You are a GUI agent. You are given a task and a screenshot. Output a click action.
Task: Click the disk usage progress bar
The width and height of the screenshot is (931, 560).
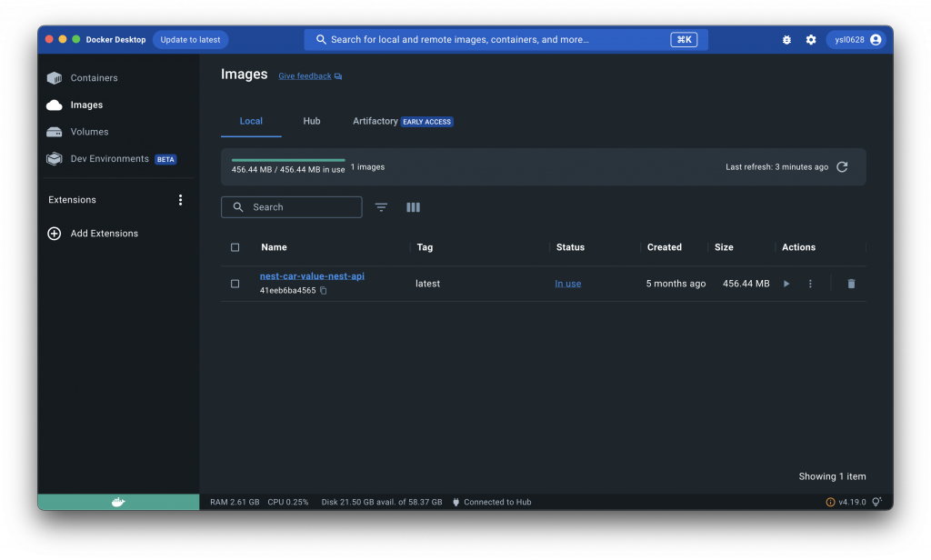(288, 160)
